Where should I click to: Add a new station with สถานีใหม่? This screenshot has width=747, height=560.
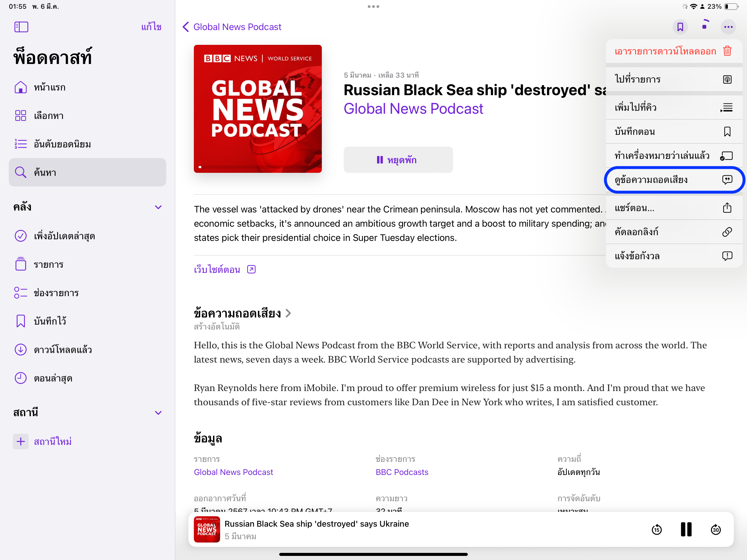(x=52, y=441)
